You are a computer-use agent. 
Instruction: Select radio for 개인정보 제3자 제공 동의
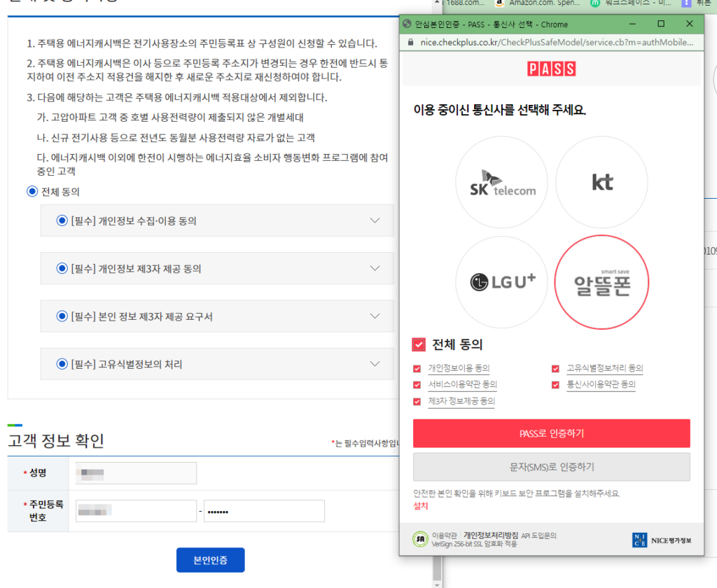[62, 268]
